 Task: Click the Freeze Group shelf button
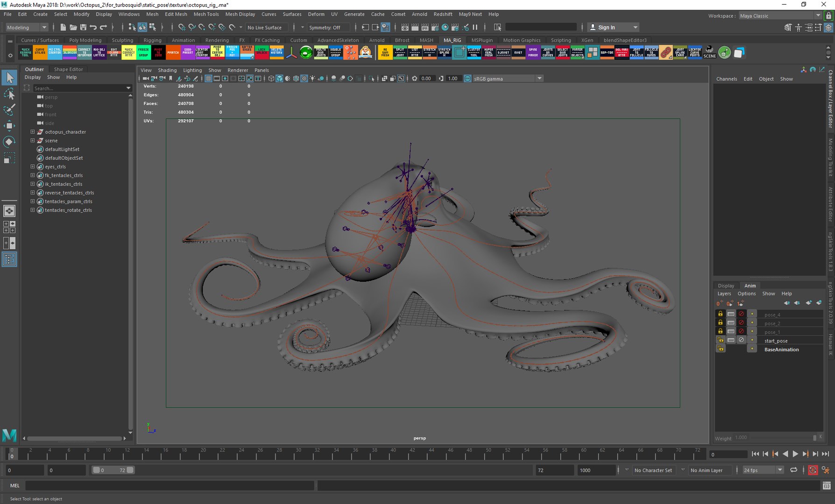[x=143, y=52]
